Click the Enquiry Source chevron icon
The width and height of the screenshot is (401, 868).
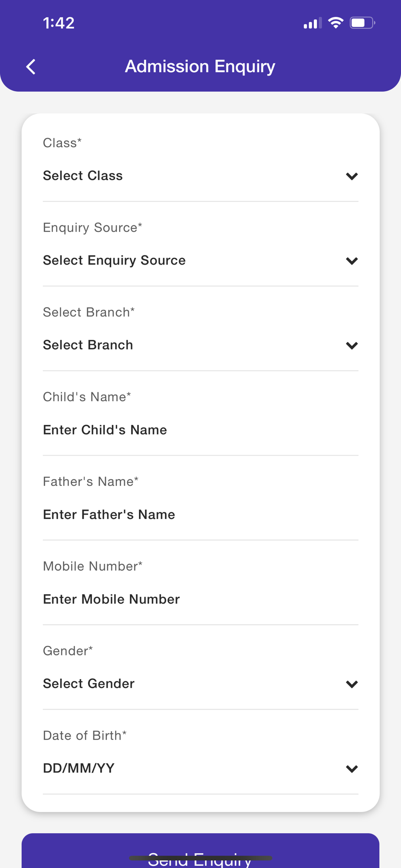[352, 261]
